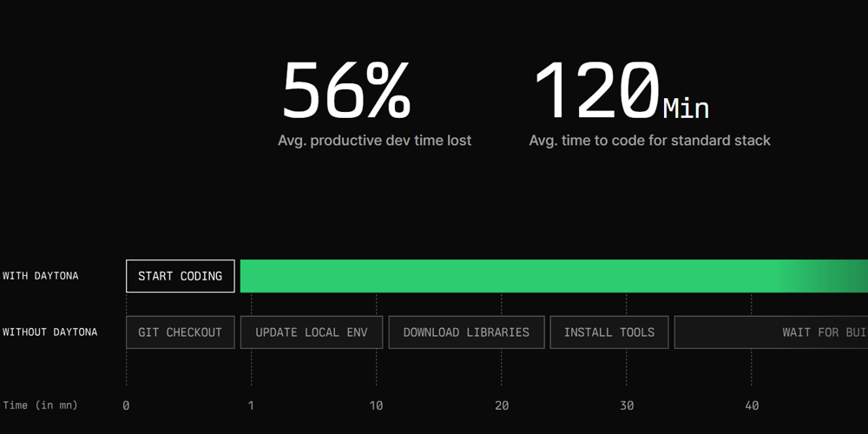
Task: Click the 'Time (in mn)' axis label
Action: (x=40, y=405)
